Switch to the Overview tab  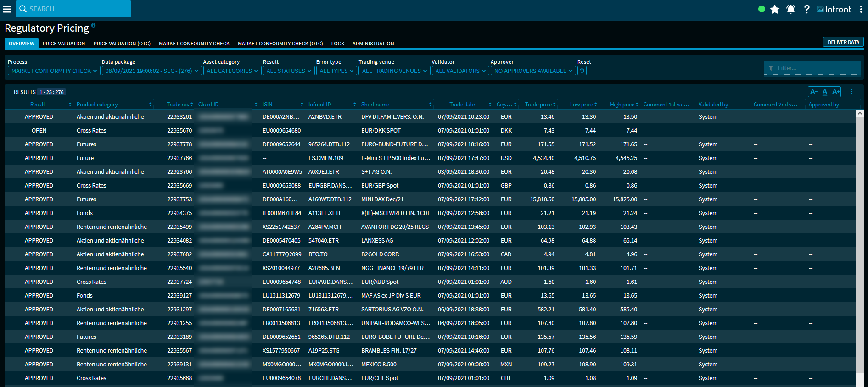tap(22, 44)
